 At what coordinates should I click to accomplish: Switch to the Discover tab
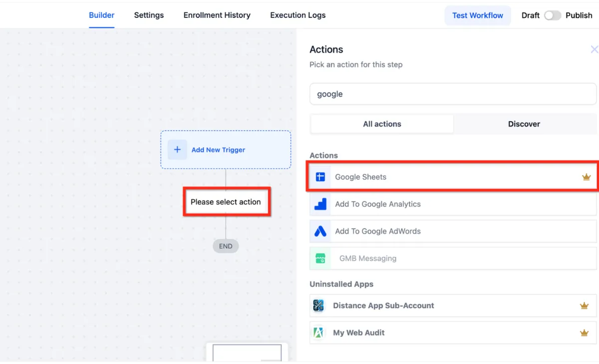coord(524,124)
